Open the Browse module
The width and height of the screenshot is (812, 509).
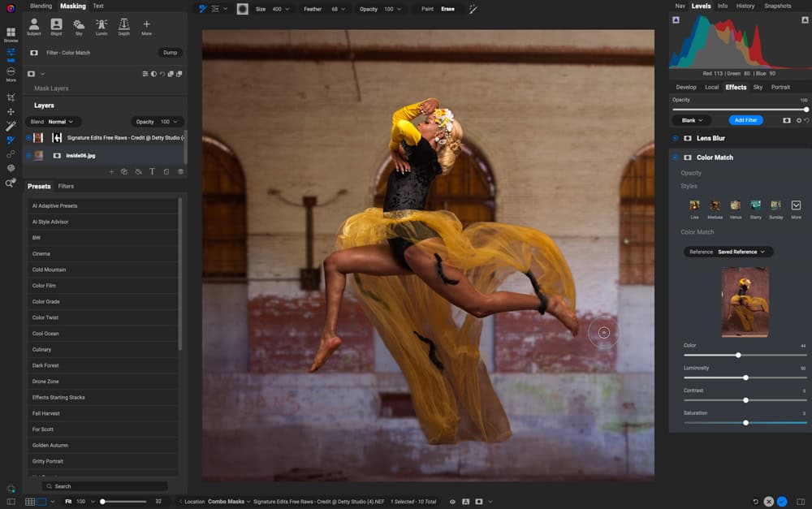[11, 34]
